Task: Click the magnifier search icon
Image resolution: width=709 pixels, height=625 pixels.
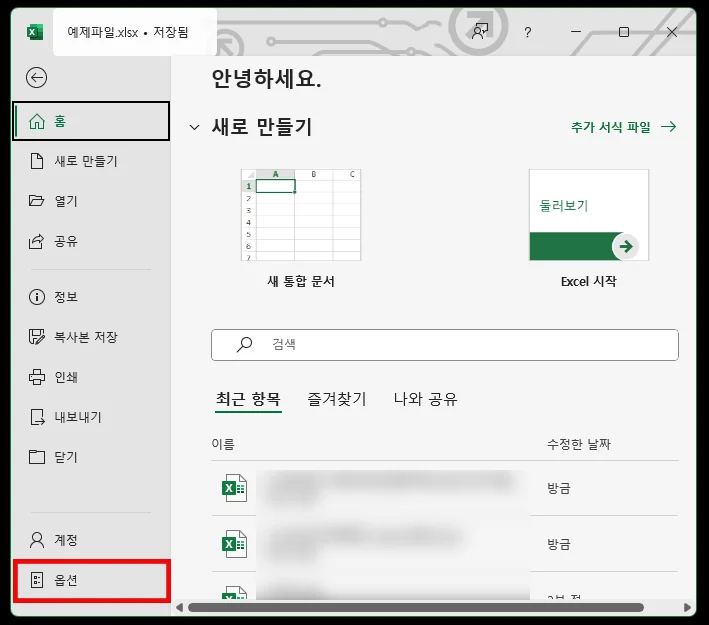Action: 244,345
